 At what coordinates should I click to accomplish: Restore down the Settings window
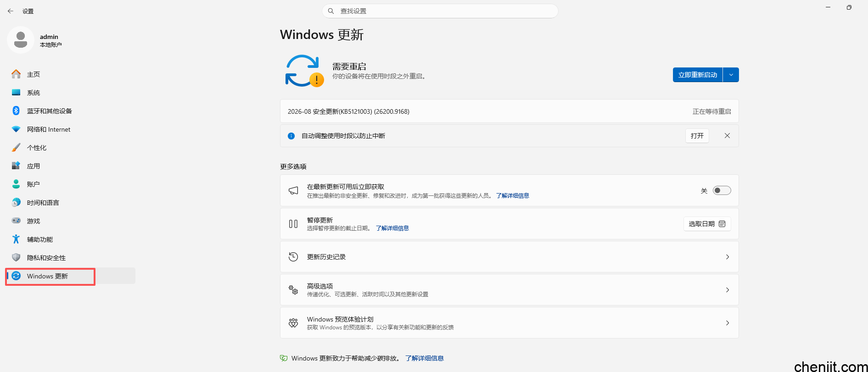coord(849,7)
